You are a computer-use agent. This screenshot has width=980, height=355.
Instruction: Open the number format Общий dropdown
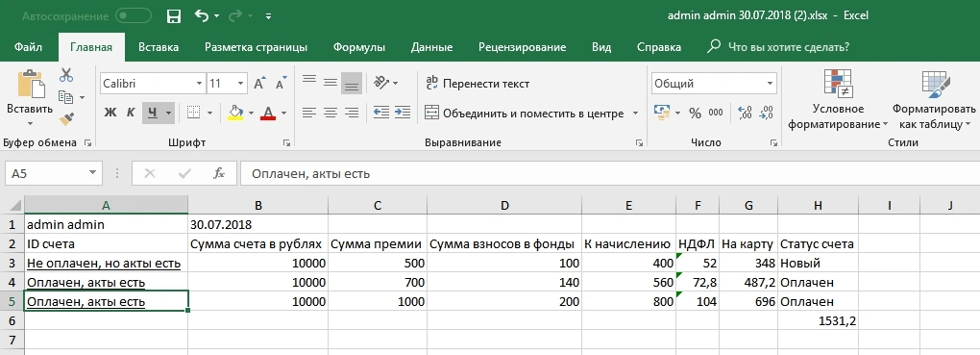[770, 84]
